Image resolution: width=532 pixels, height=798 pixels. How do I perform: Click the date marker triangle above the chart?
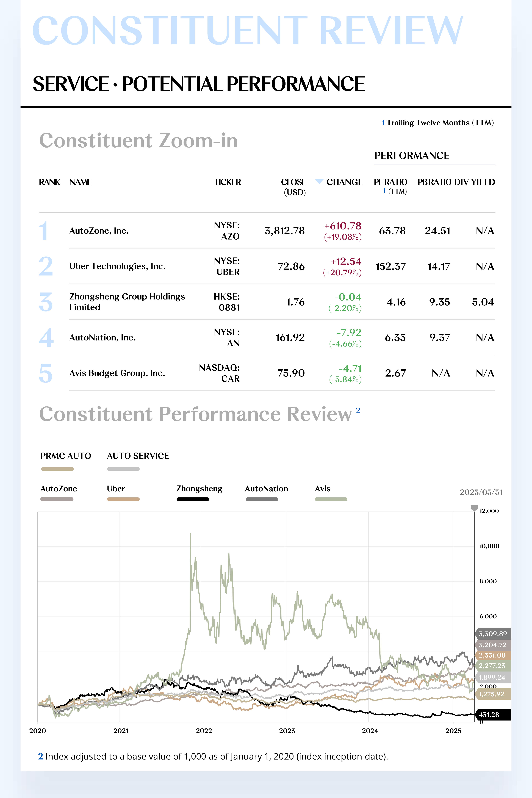tap(474, 508)
